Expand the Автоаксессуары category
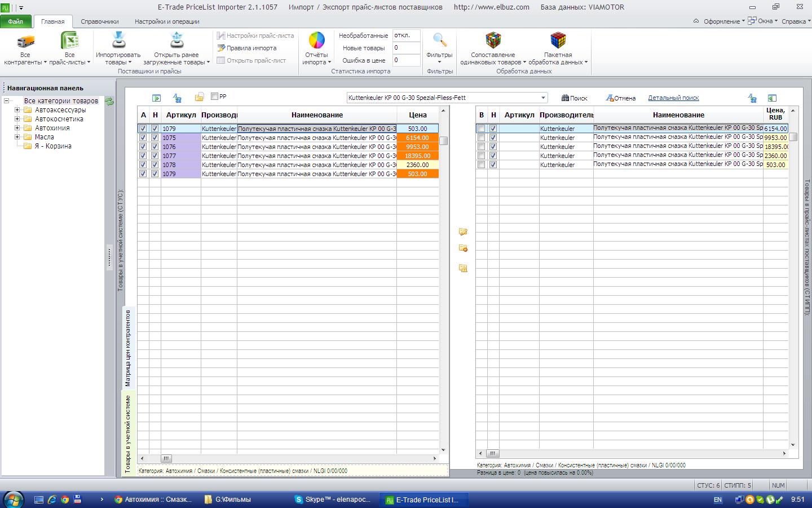 (17, 110)
